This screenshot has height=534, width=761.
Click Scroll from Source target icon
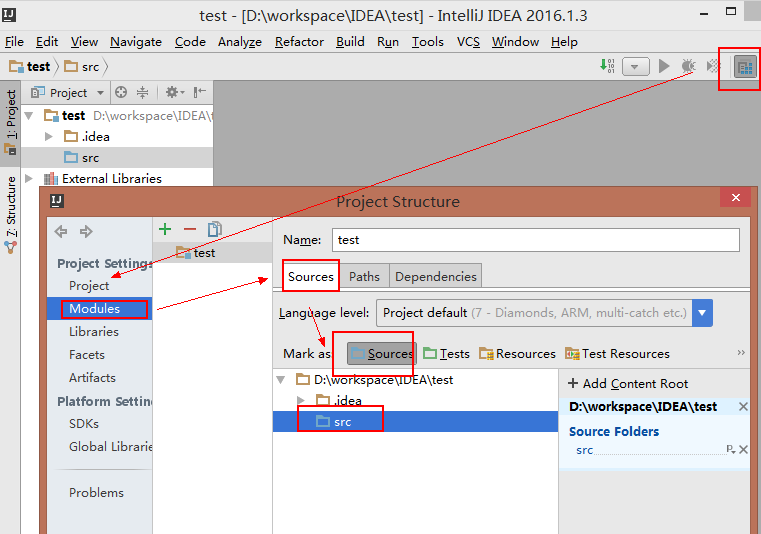(121, 92)
